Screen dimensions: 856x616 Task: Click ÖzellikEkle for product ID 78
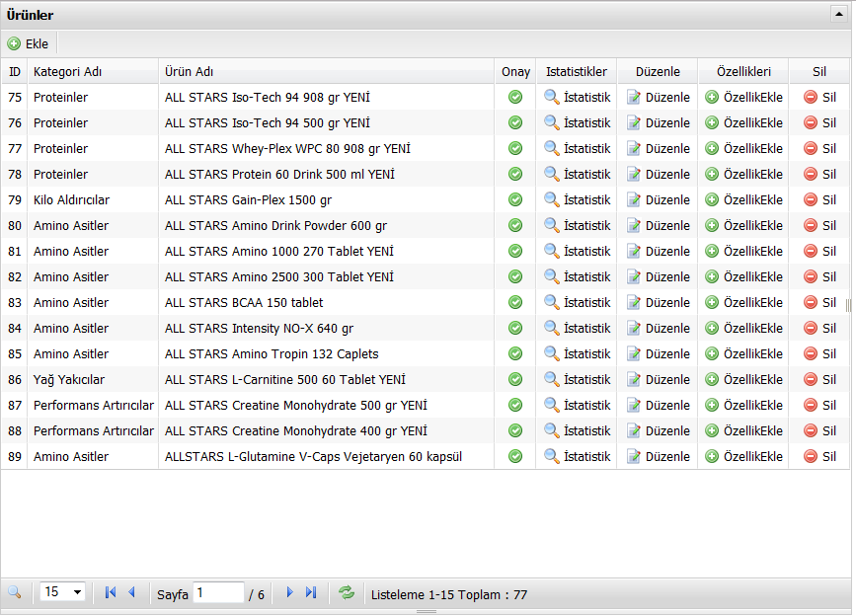[743, 174]
